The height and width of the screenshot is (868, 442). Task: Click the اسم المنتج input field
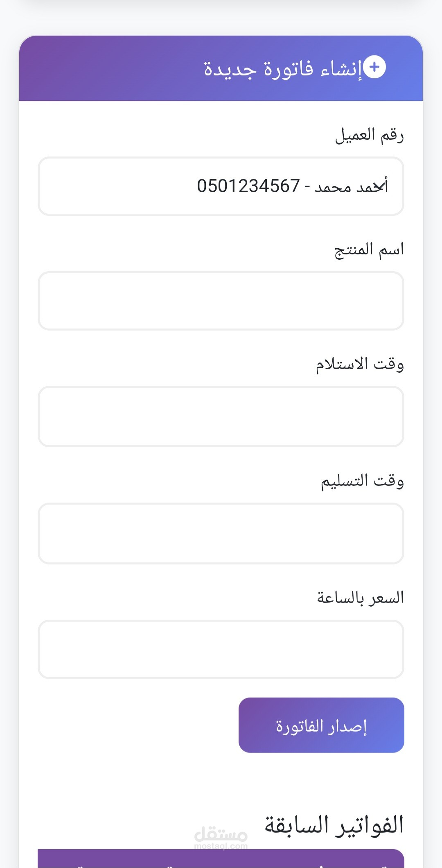[221, 301]
